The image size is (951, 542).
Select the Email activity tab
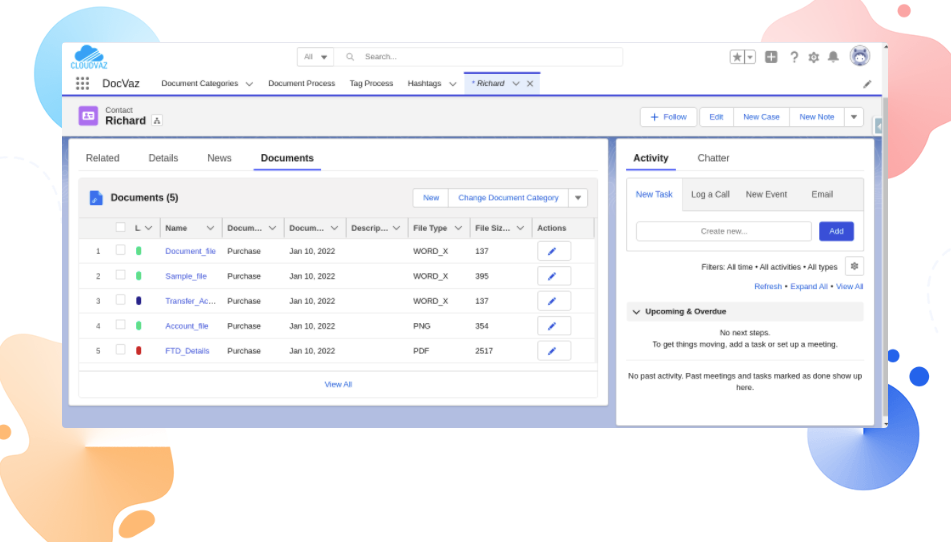point(822,195)
